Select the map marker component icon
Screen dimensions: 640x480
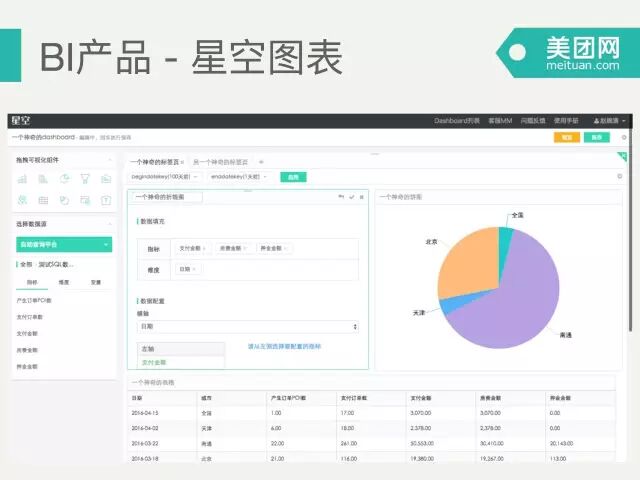coord(22,200)
